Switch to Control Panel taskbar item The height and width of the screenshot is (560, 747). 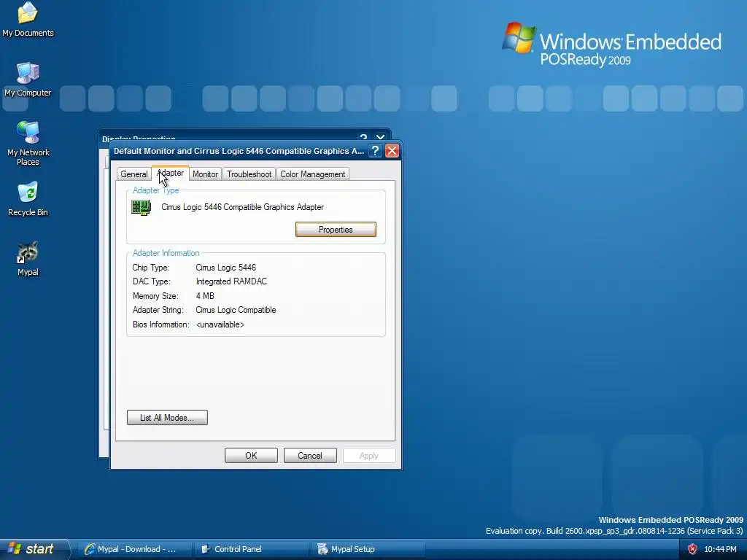pos(252,549)
